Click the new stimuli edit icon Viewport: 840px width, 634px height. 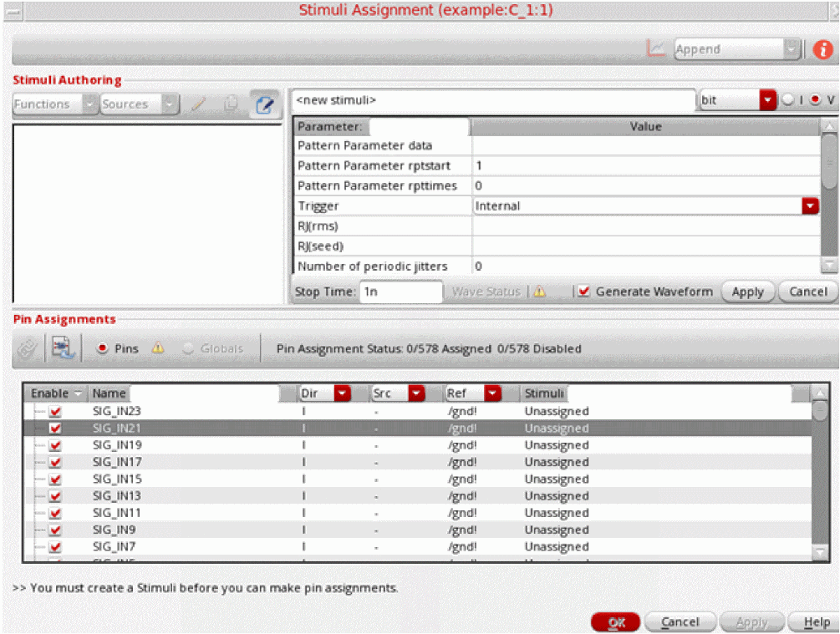pyautogui.click(x=265, y=104)
